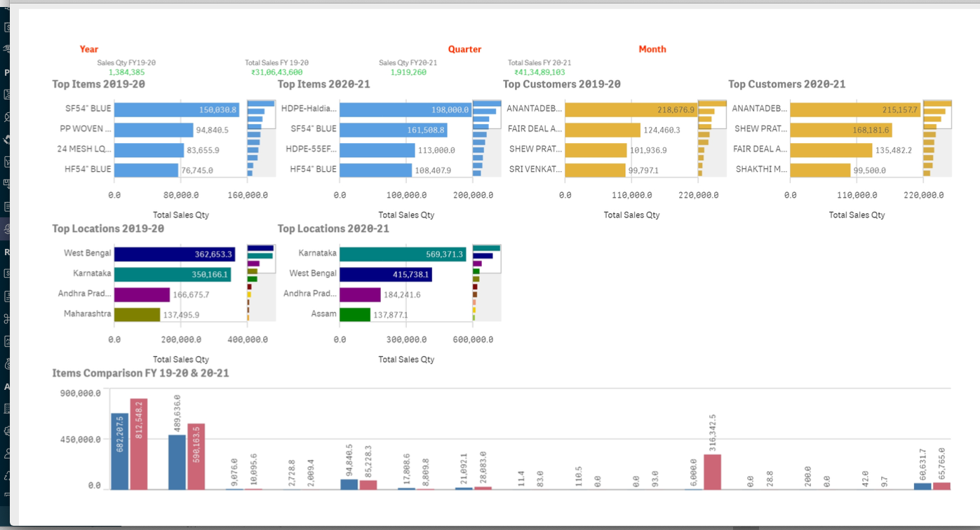Select the red comparison bar labeled 316,342.5
Screen dimensions: 980x530
click(712, 472)
